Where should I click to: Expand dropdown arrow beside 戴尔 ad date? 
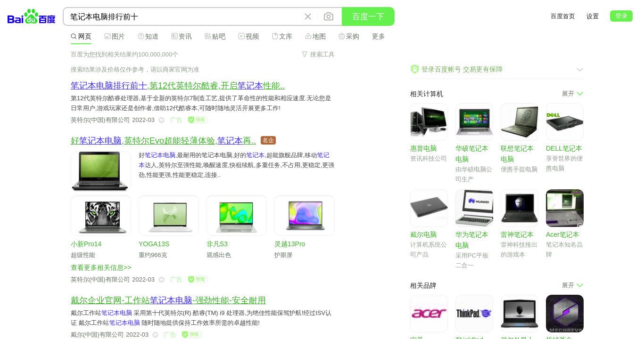(x=156, y=335)
